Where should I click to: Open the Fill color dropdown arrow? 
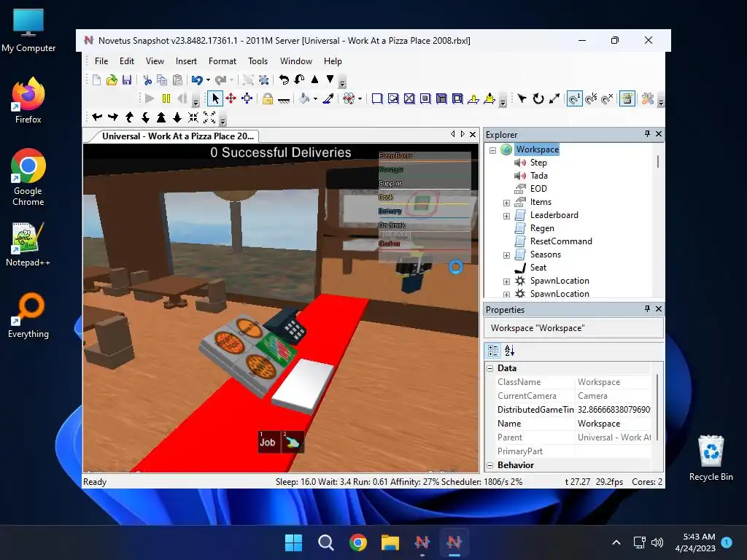coord(315,99)
